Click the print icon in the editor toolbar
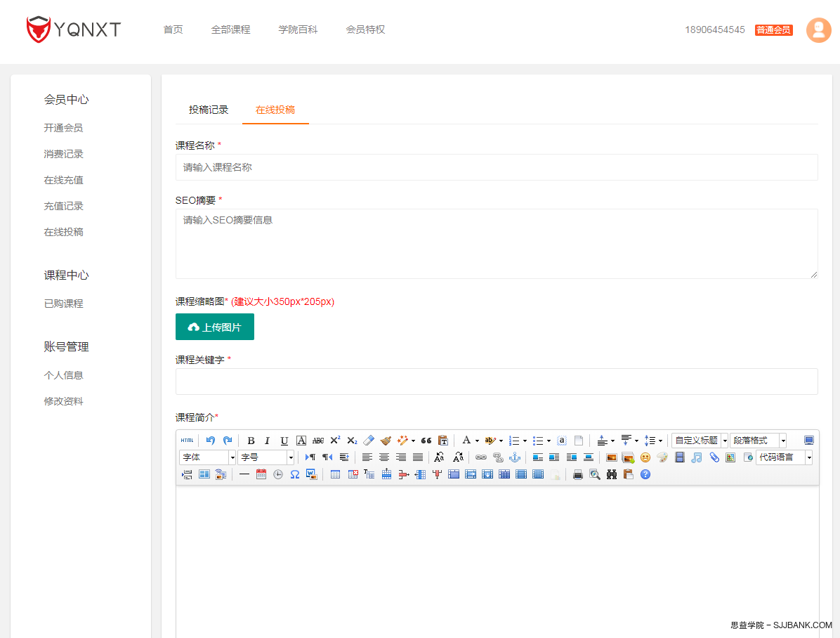The width and height of the screenshot is (840, 638). (x=578, y=474)
